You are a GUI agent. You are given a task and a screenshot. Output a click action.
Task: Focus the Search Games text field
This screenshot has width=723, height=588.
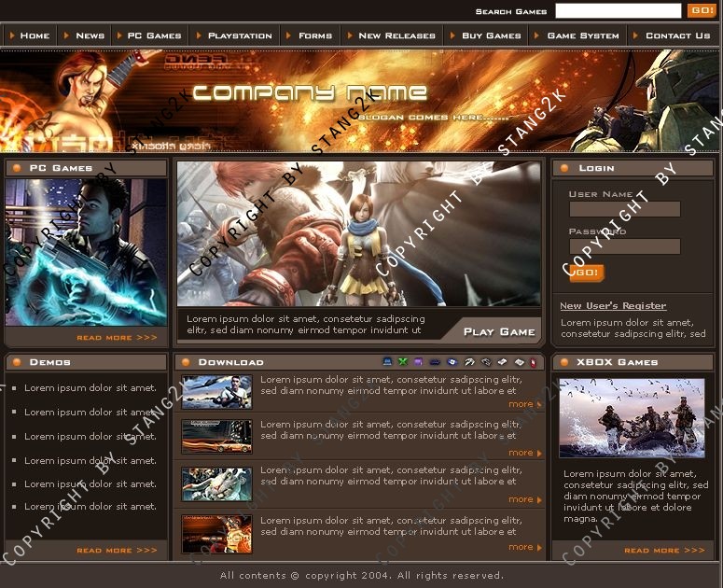[x=618, y=11]
